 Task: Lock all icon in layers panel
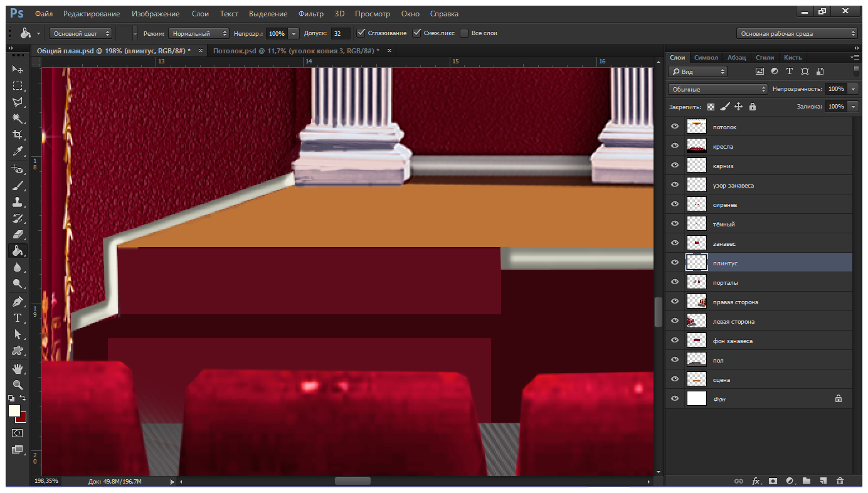coord(753,107)
